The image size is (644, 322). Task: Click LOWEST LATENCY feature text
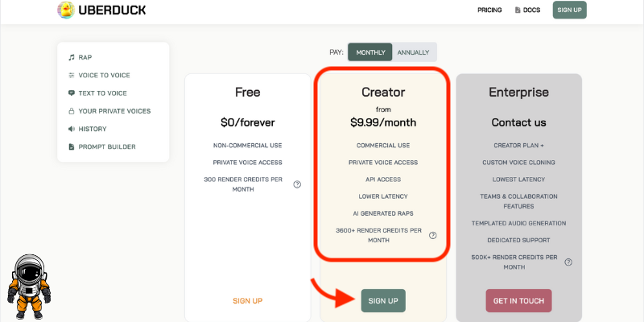pyautogui.click(x=518, y=180)
